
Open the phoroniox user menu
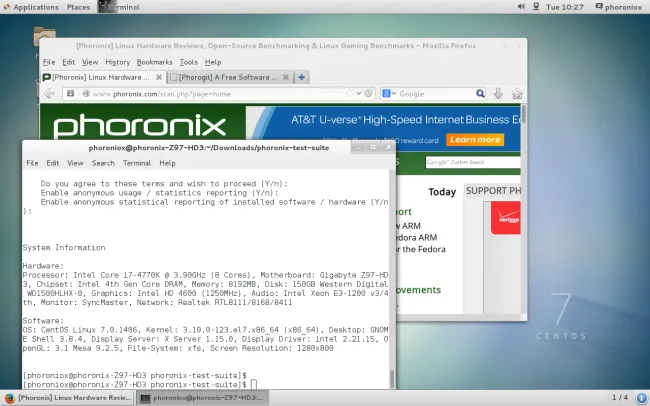pyautogui.click(x=618, y=7)
